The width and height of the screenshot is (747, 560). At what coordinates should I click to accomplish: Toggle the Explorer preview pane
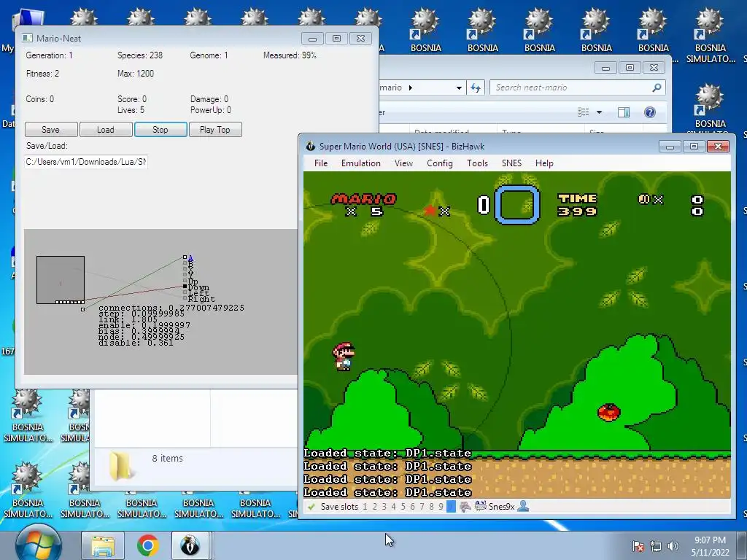point(624,112)
